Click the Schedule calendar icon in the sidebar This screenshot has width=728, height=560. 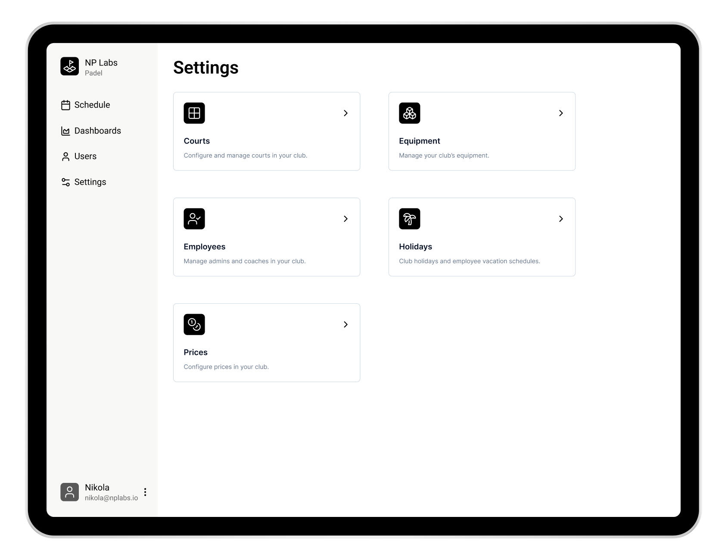tap(65, 105)
